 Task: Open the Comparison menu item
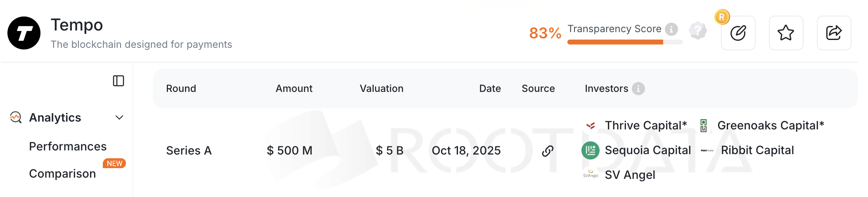[x=62, y=174]
